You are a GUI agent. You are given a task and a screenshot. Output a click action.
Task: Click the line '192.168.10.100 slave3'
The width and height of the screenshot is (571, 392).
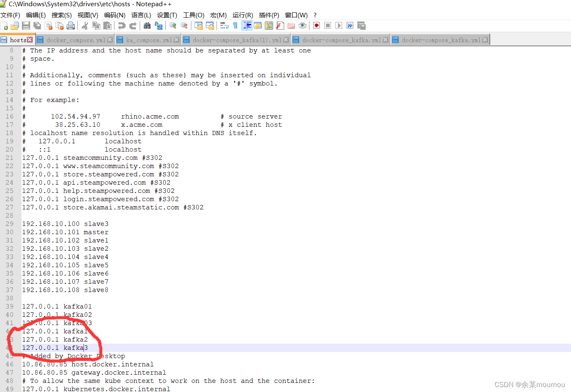(x=65, y=224)
